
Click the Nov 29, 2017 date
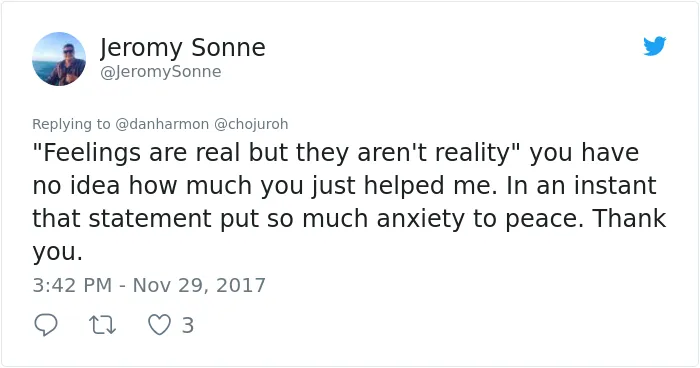pos(199,285)
